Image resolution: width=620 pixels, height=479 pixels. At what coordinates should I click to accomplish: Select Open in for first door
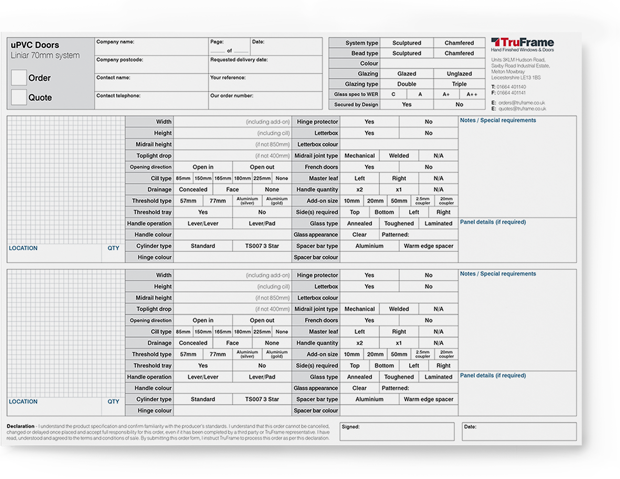point(203,167)
